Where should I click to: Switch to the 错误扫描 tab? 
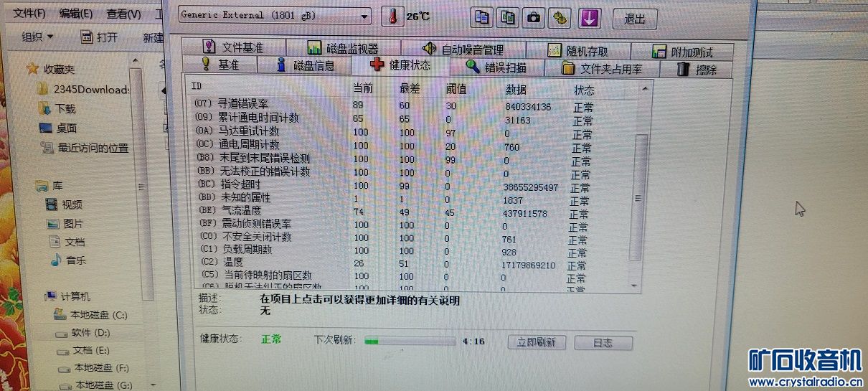(x=496, y=67)
